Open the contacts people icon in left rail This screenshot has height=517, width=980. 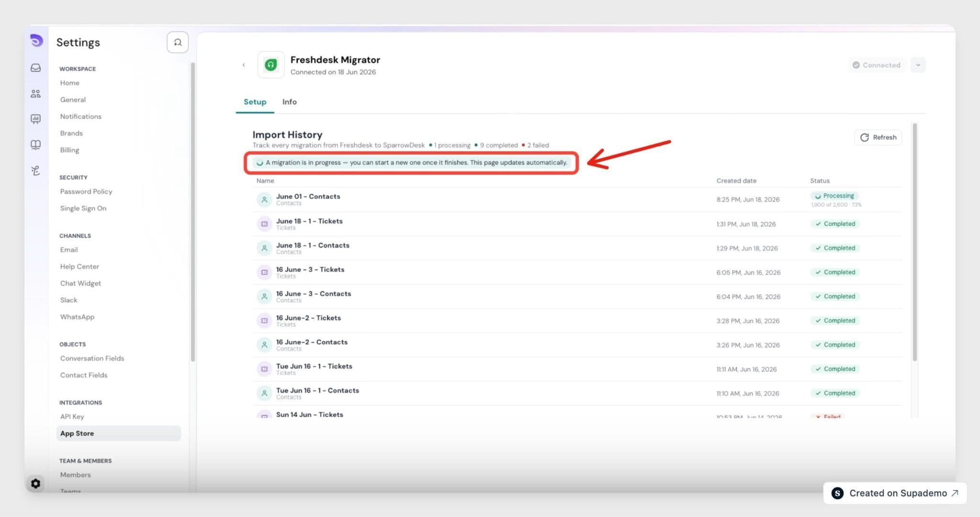tap(36, 94)
